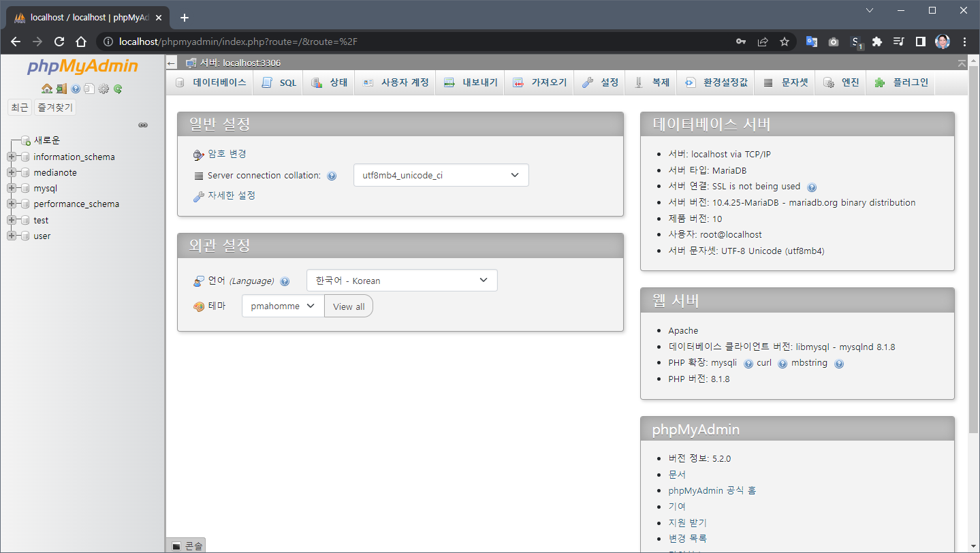The image size is (980, 553).
Task: Open the 데이터베이스 tab
Action: pyautogui.click(x=210, y=82)
